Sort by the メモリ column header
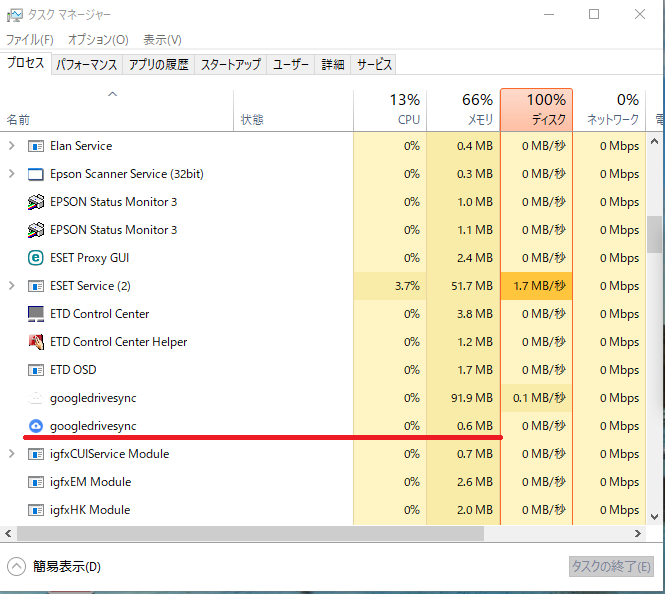Image resolution: width=665 pixels, height=594 pixels. point(464,110)
